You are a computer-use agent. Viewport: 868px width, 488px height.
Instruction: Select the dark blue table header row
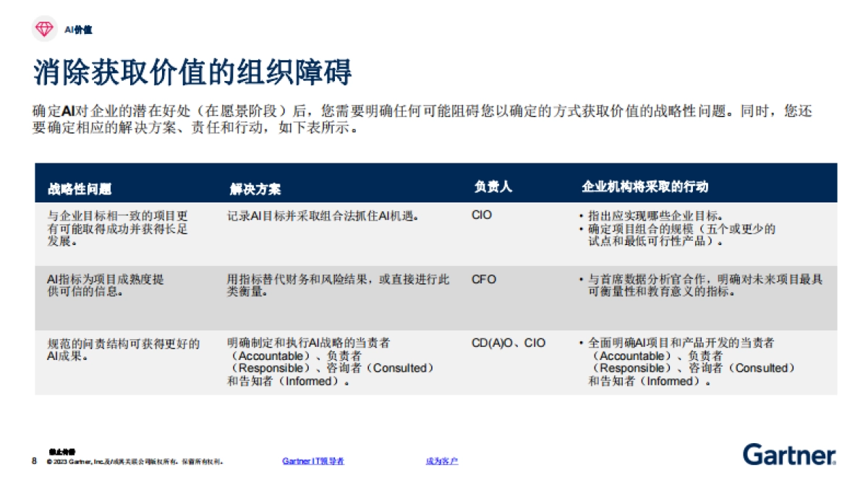click(x=434, y=185)
